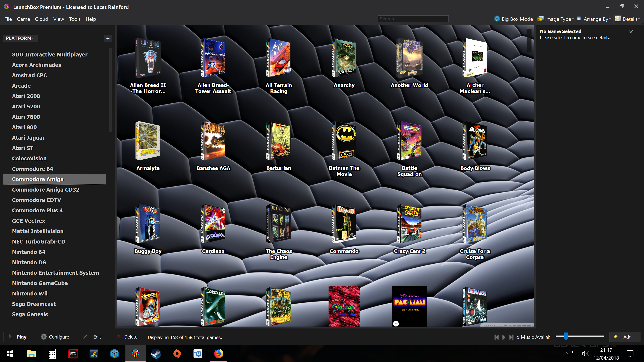Screen dimensions: 644x362
Task: Select Archer Maclean's Pool box art
Action: point(475,58)
